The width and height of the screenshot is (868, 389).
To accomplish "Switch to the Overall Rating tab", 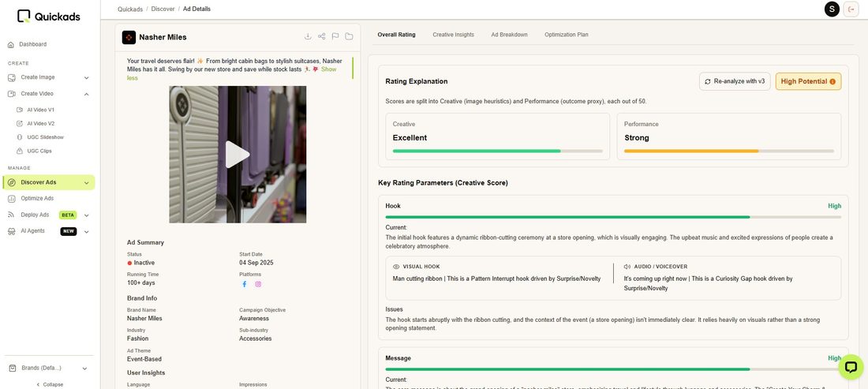I will pos(396,34).
